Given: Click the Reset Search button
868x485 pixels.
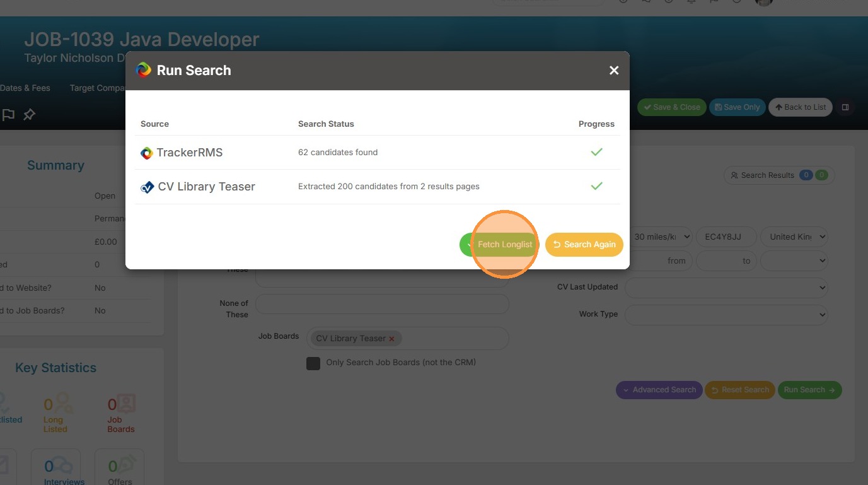Looking at the screenshot, I should pyautogui.click(x=740, y=390).
